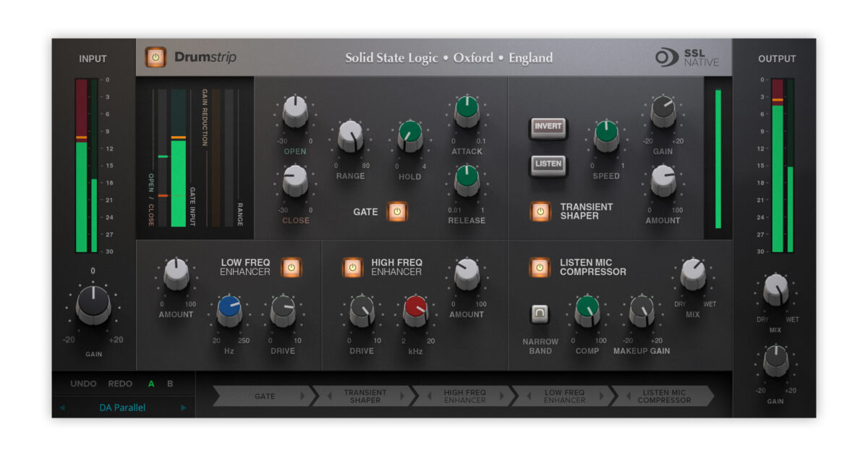868x456 pixels.
Task: Go to next preset with right arrow
Action: (183, 408)
